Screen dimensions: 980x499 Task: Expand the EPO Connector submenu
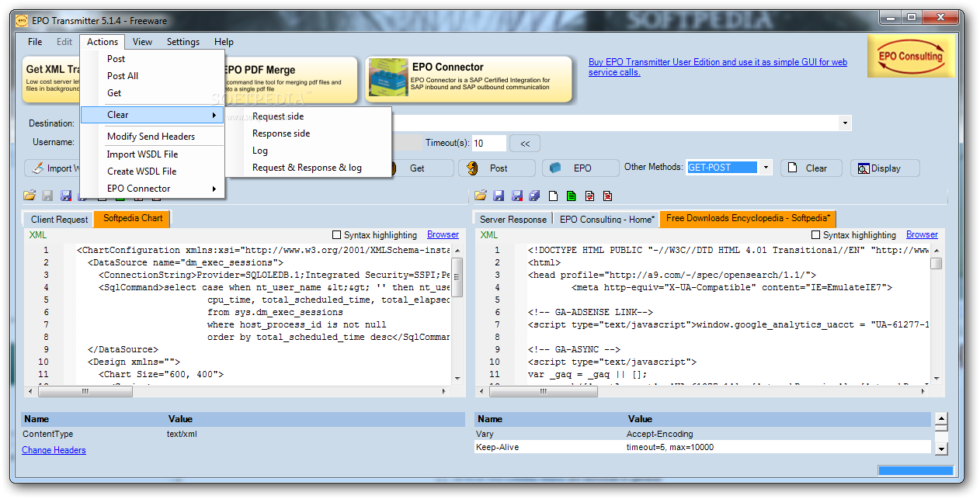coord(152,188)
